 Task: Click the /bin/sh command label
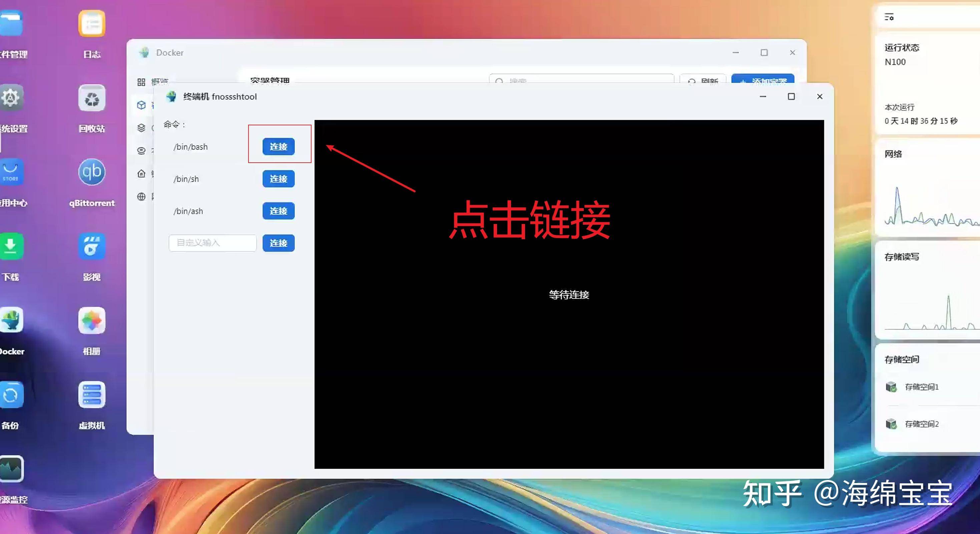click(x=186, y=179)
